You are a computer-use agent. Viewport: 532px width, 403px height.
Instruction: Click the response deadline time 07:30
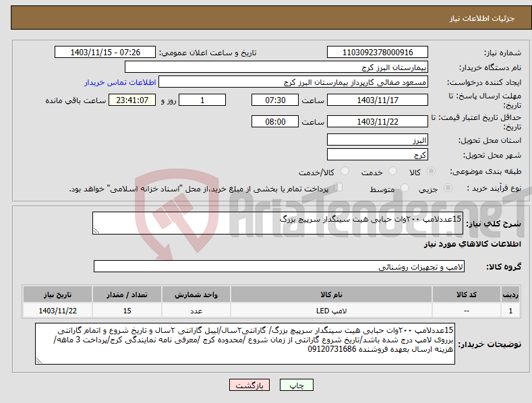pyautogui.click(x=275, y=100)
